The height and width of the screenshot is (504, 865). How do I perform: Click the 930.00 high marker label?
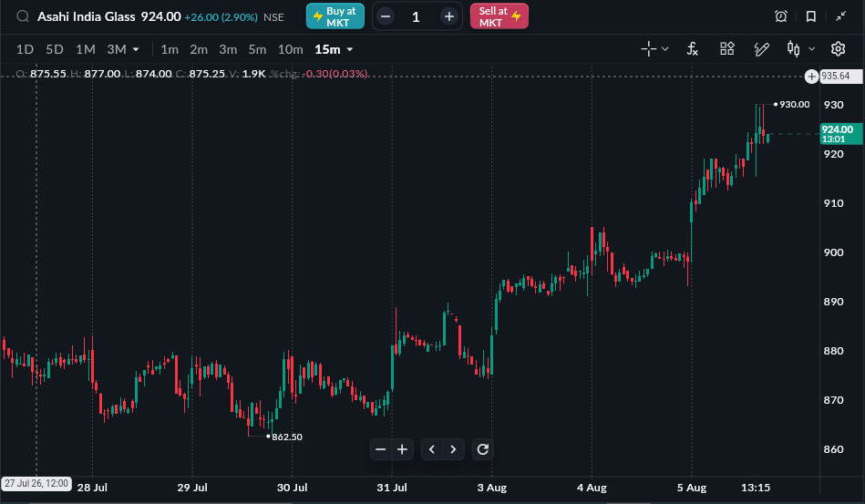pyautogui.click(x=795, y=105)
